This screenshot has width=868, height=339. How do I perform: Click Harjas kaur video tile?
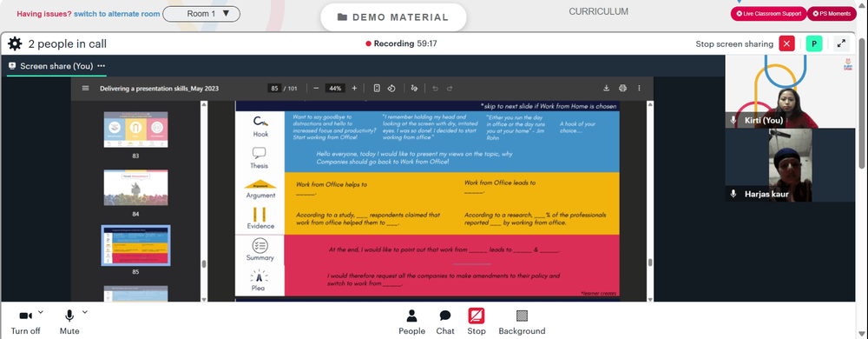[791, 164]
